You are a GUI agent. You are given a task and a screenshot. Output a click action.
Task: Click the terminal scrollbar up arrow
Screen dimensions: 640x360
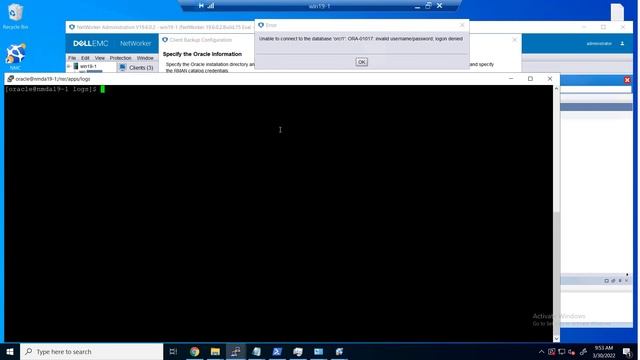point(556,89)
